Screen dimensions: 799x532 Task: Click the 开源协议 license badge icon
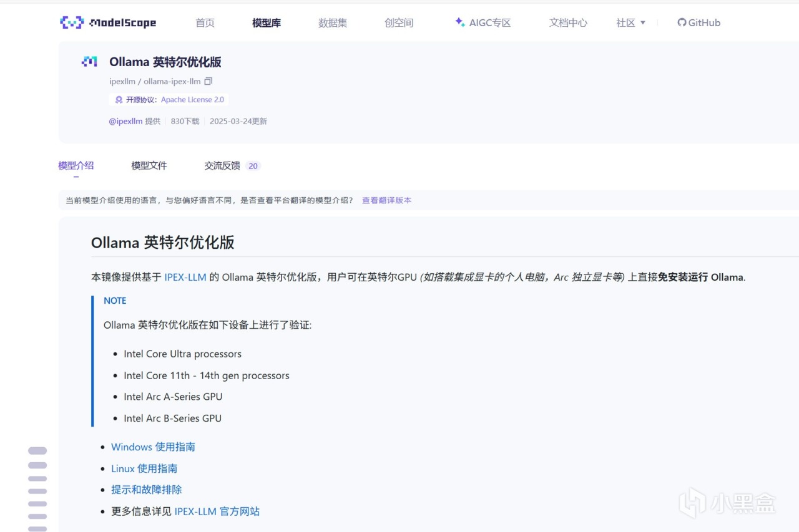pos(119,100)
